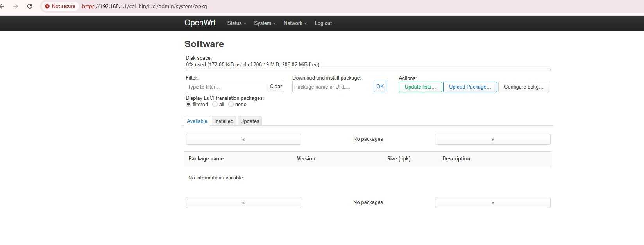Viewport: 644px width, 245px height.
Task: Select the all translation radio option
Action: (215, 104)
